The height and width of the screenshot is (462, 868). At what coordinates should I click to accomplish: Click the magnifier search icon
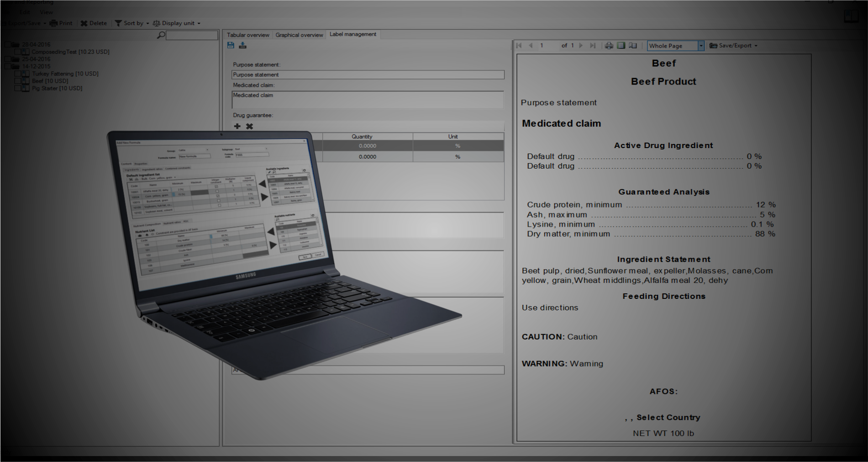[161, 35]
